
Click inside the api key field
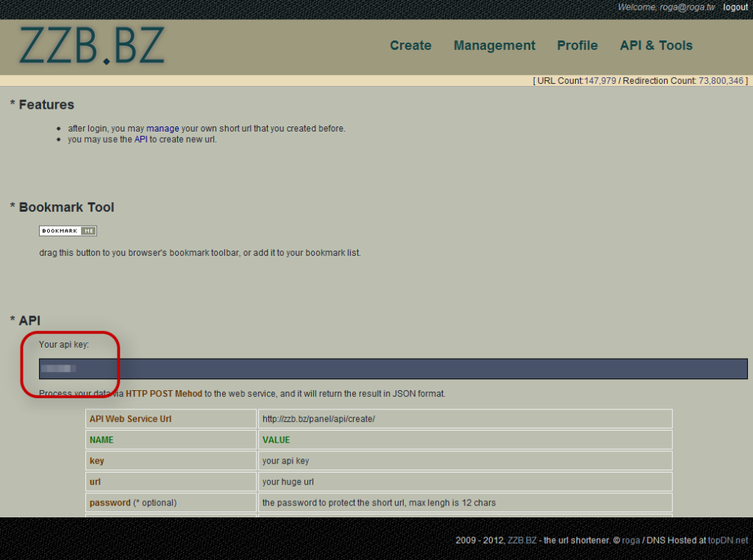coord(393,368)
